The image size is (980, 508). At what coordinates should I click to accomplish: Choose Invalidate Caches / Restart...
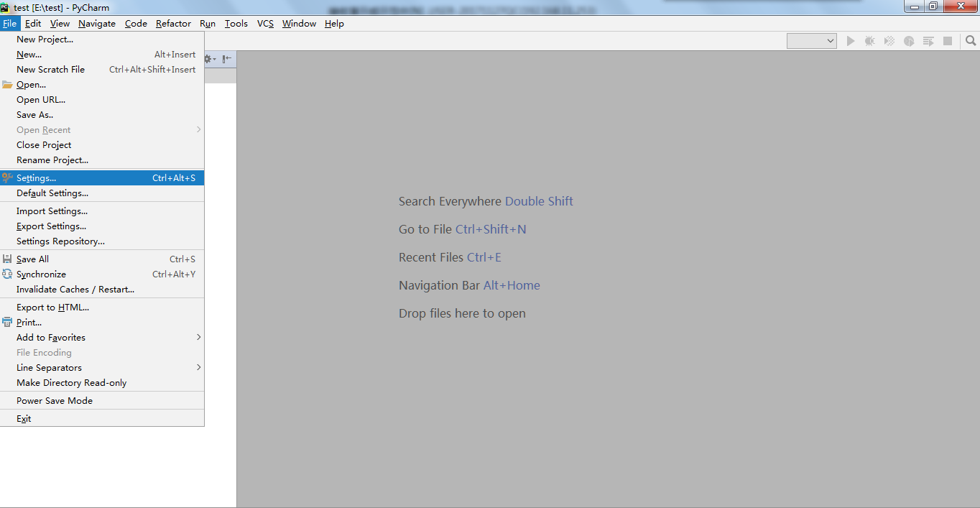(x=102, y=290)
